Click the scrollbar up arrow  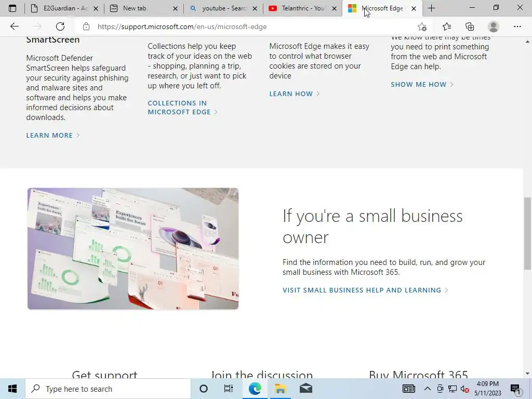[527, 42]
